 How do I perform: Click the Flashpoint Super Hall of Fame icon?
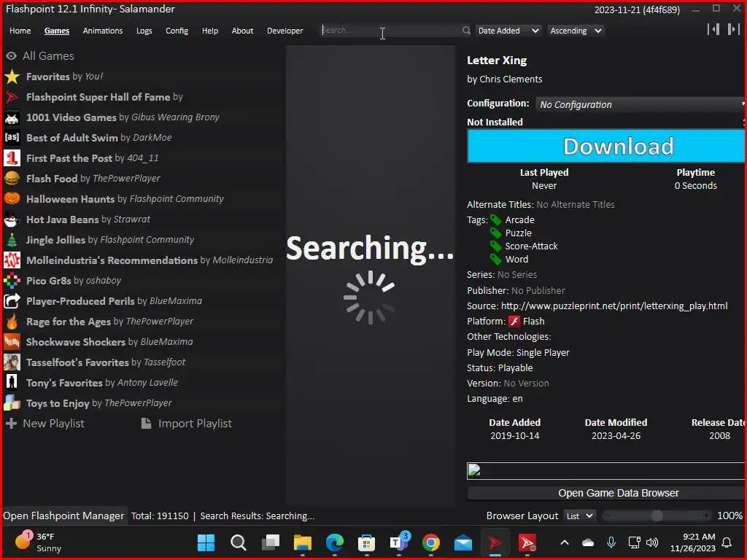point(12,97)
